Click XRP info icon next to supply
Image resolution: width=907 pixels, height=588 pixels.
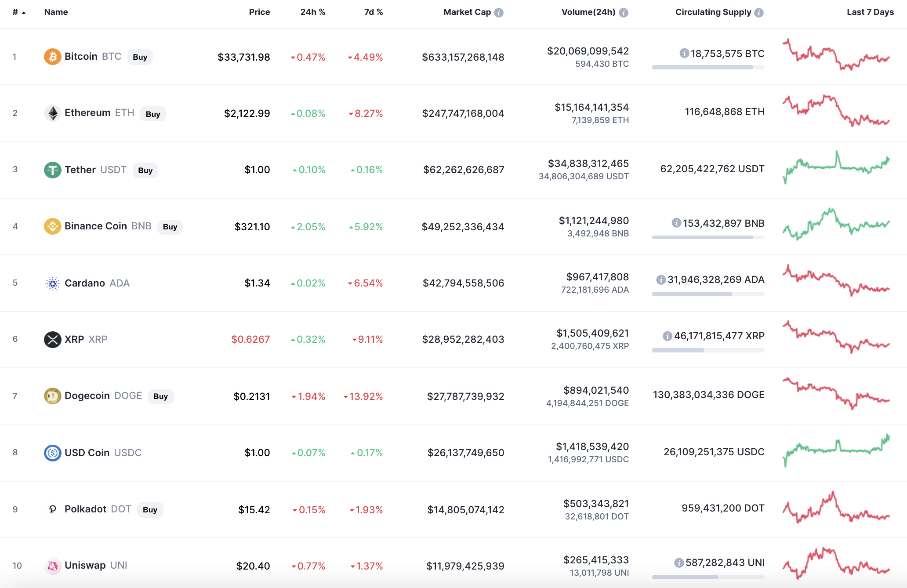tap(667, 336)
